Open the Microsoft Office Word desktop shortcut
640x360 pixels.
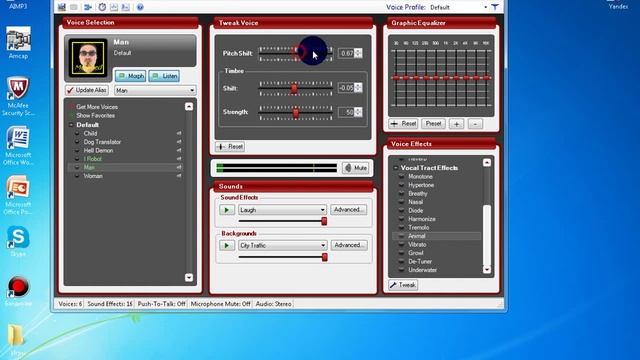tap(18, 146)
